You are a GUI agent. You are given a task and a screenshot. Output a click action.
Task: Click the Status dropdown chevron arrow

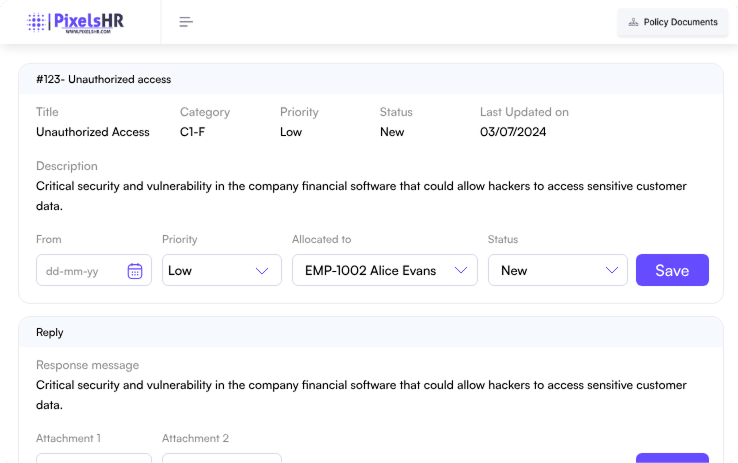(x=611, y=271)
